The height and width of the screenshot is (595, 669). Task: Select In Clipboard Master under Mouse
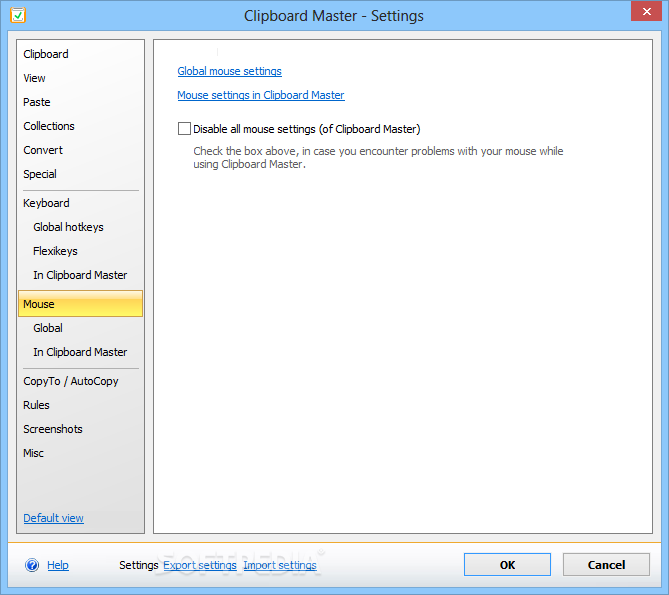coord(80,352)
